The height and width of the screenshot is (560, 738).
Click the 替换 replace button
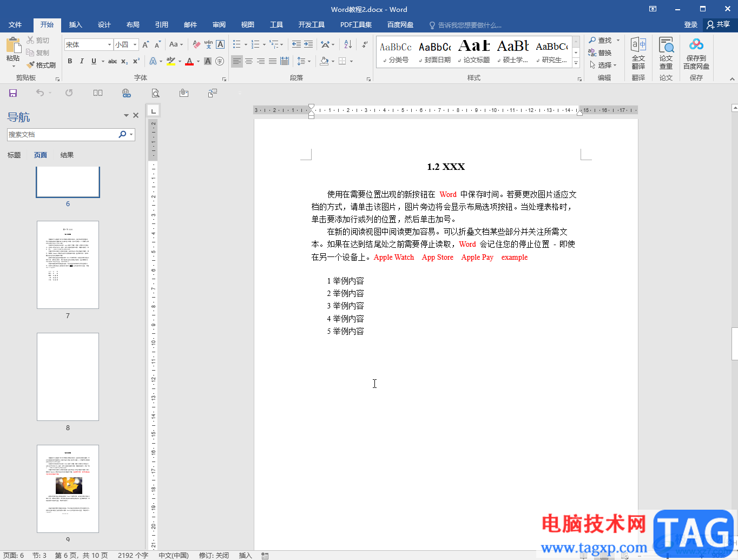(x=600, y=53)
